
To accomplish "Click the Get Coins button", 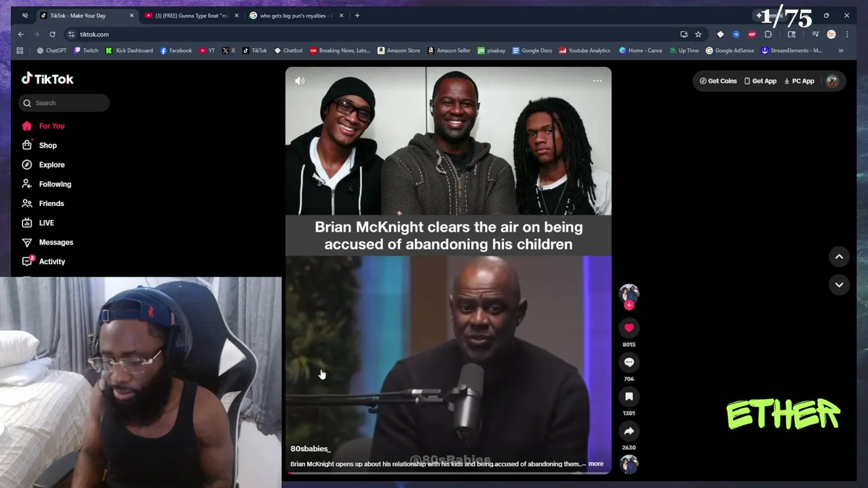I will click(x=718, y=81).
